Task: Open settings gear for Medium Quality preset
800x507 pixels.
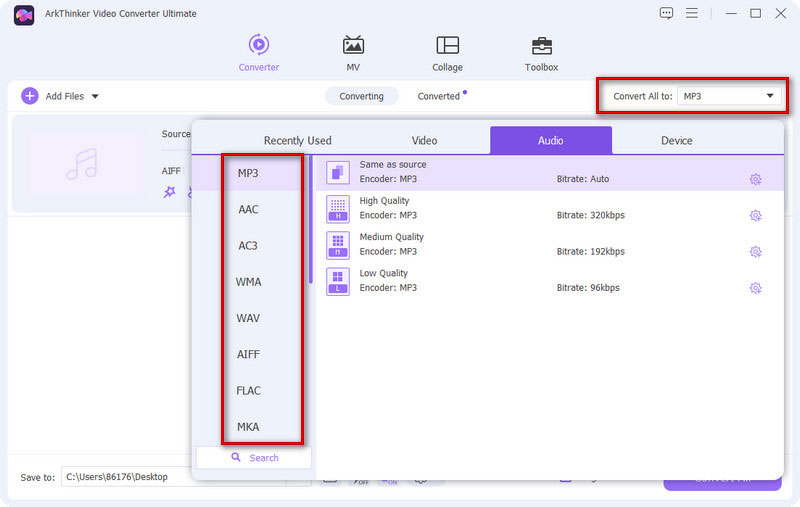Action: pos(756,251)
